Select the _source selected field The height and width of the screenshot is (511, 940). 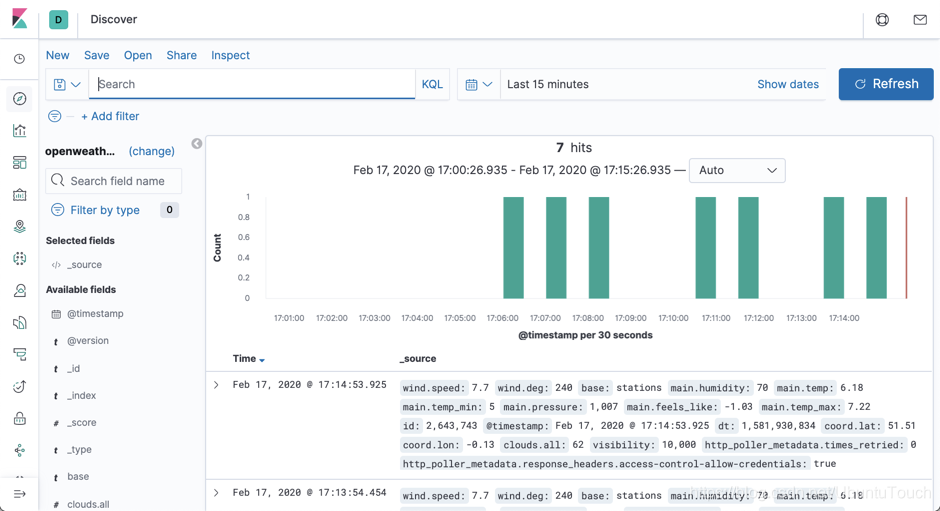pos(84,264)
